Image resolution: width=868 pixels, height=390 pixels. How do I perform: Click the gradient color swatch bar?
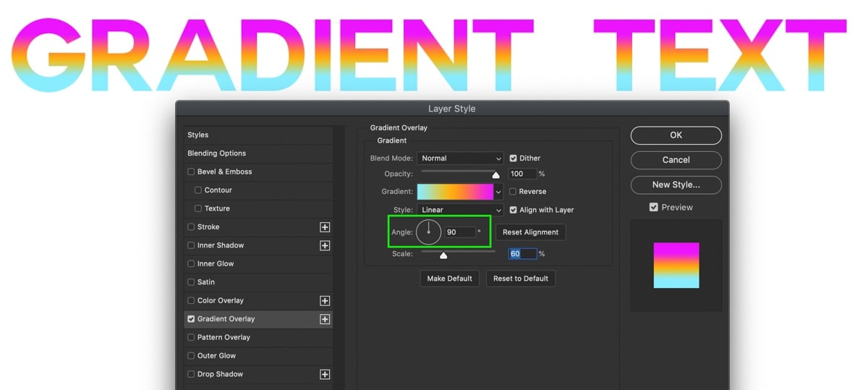[455, 192]
